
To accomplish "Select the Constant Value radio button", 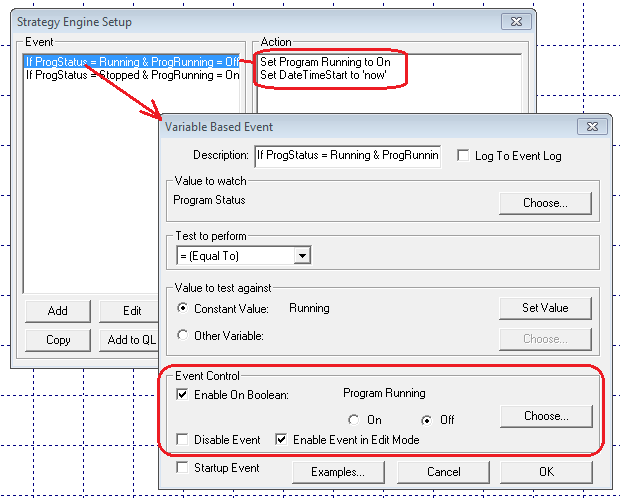I will [181, 308].
